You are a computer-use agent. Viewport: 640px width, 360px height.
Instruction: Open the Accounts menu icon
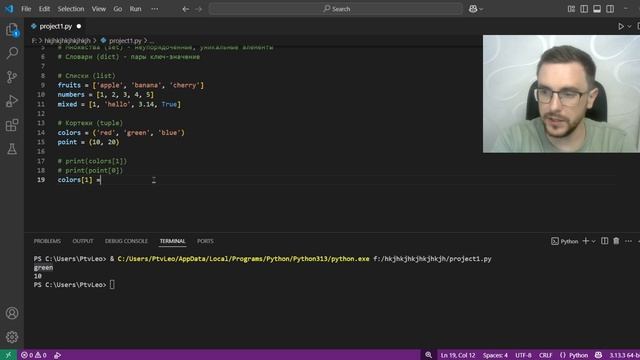12,313
